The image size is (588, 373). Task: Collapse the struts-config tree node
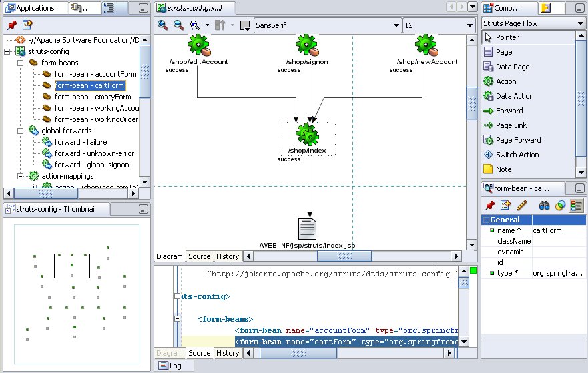7,51
